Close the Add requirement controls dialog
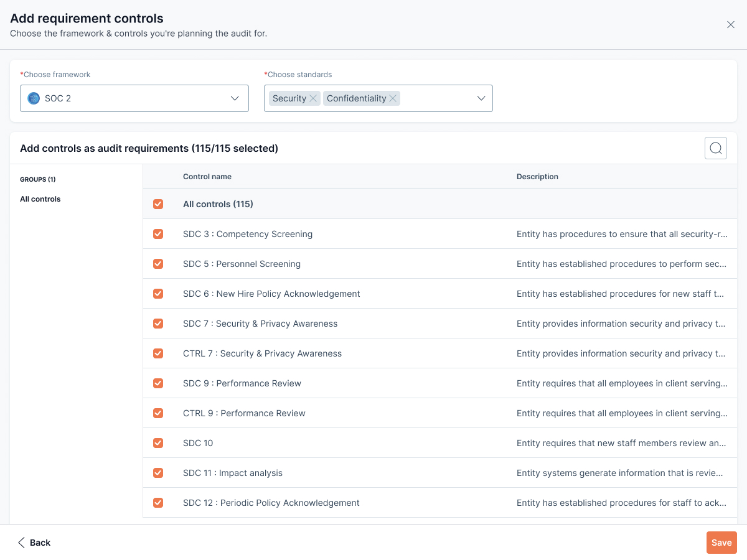 [731, 25]
